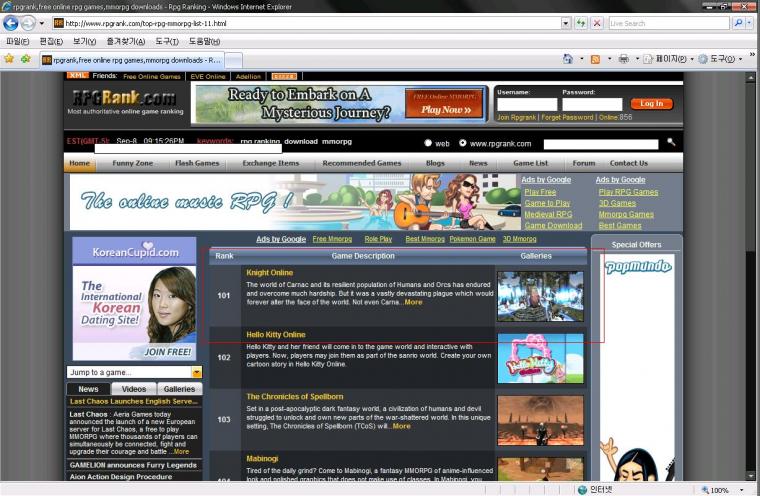Open the Jump to a game dropdown
The image size is (760, 496).
click(196, 372)
